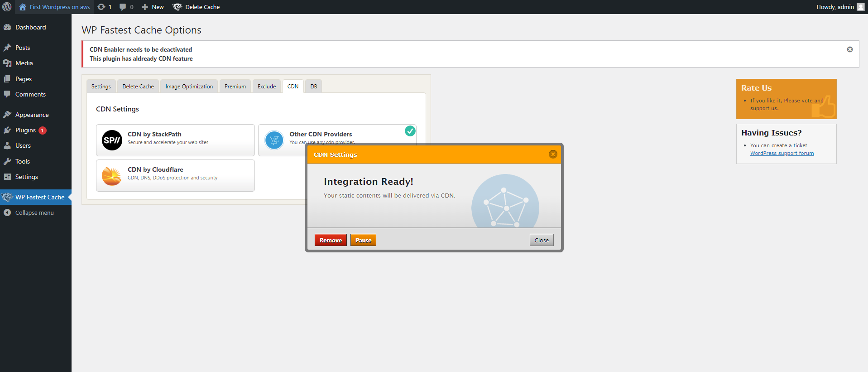Pause the CDN integration

(363, 240)
